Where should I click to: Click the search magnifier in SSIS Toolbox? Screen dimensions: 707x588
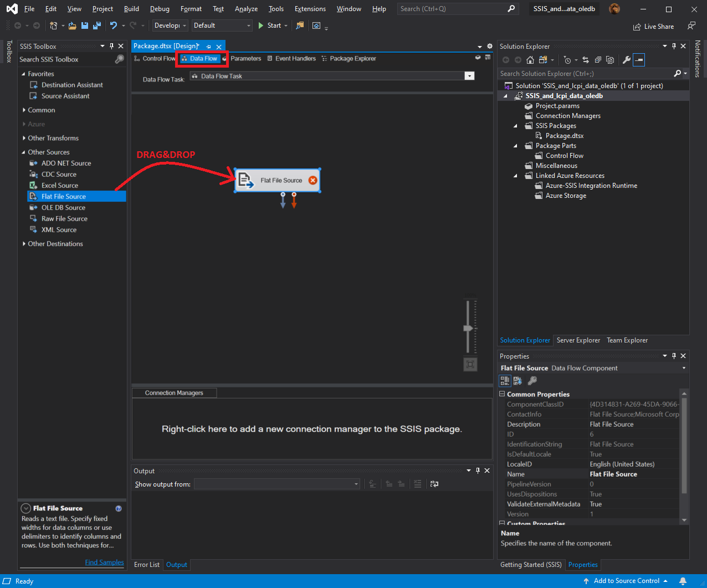tap(119, 59)
